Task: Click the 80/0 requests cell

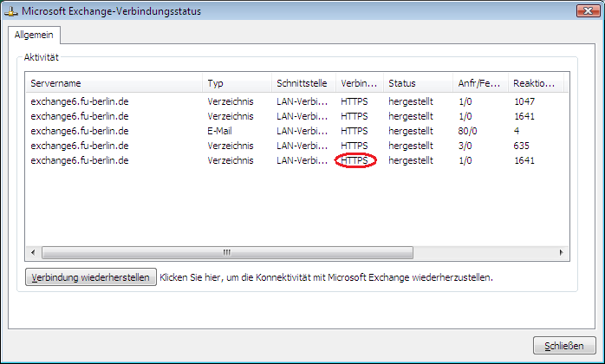Action: 468,131
